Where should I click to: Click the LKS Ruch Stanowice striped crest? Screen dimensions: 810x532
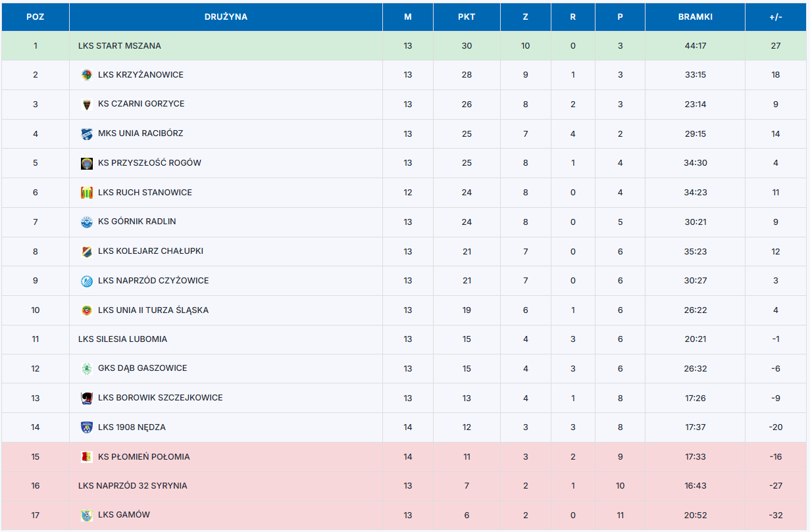[x=86, y=193]
